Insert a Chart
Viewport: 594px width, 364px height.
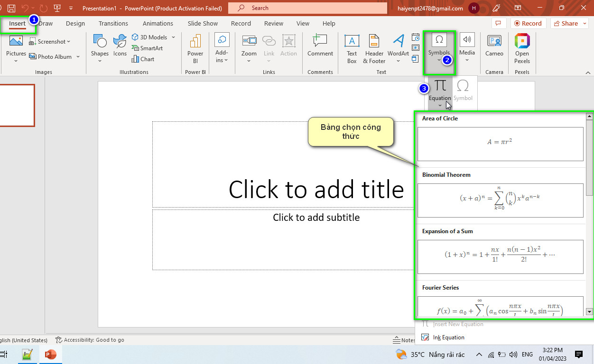143,59
